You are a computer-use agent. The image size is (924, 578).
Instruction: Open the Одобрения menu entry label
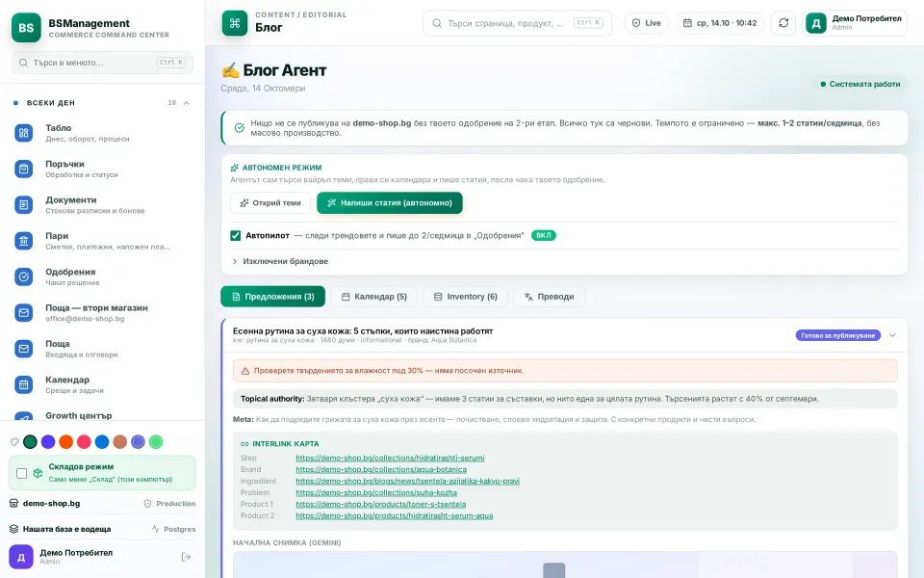pos(70,272)
